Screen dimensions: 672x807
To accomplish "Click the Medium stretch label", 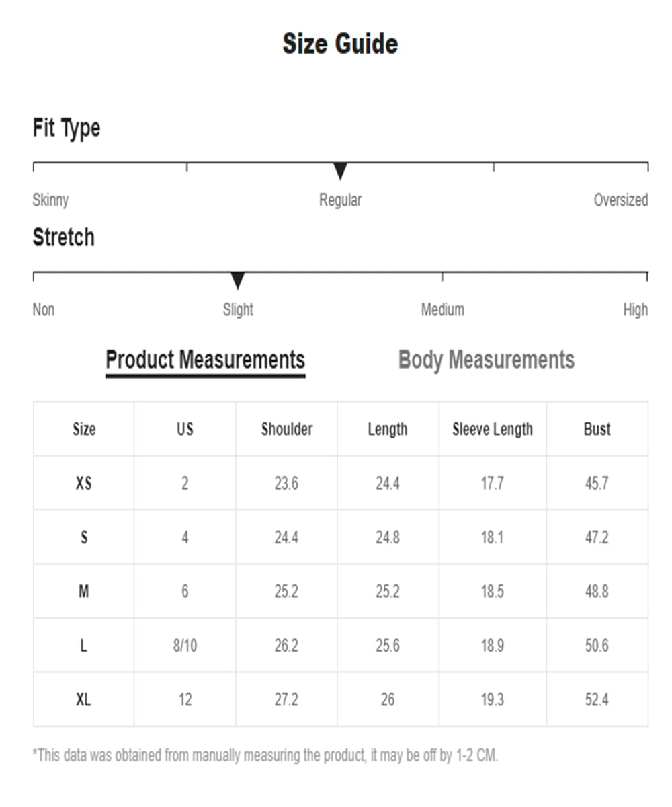I will [x=442, y=309].
